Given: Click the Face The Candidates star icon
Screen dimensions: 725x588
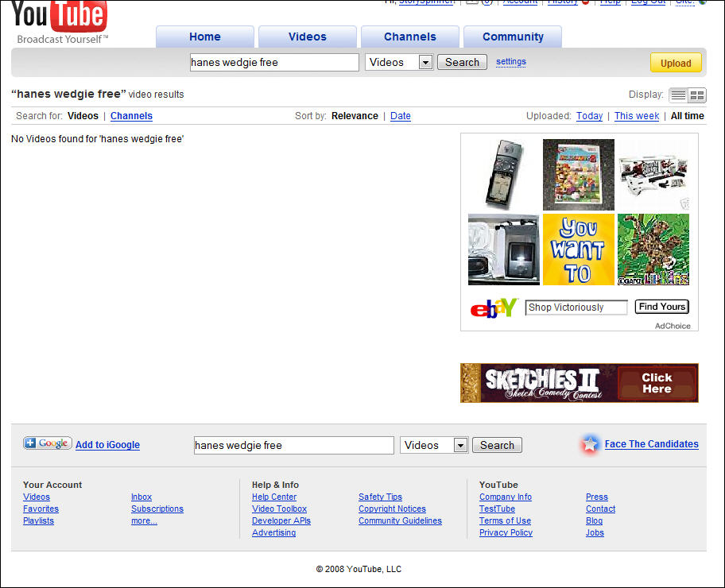Looking at the screenshot, I should tap(590, 444).
